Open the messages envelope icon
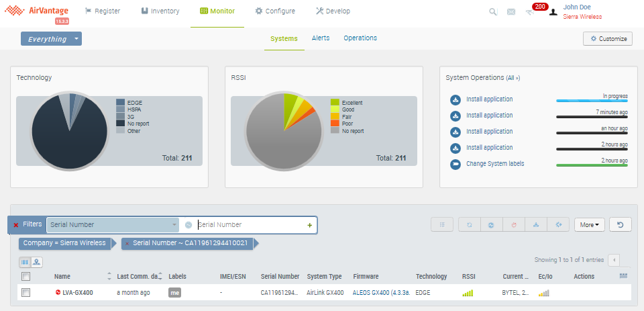Screen dimensions: 644x311 click(x=511, y=12)
